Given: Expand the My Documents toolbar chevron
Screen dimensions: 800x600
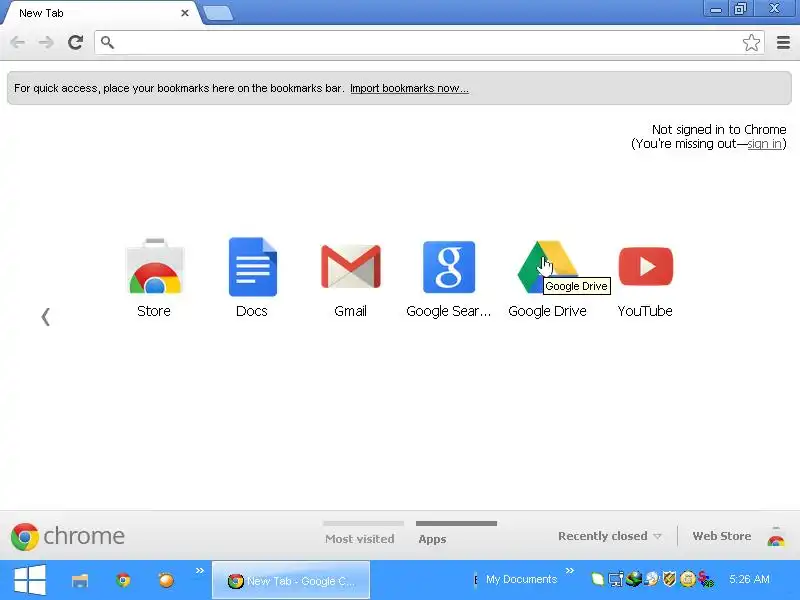Looking at the screenshot, I should (x=570, y=570).
